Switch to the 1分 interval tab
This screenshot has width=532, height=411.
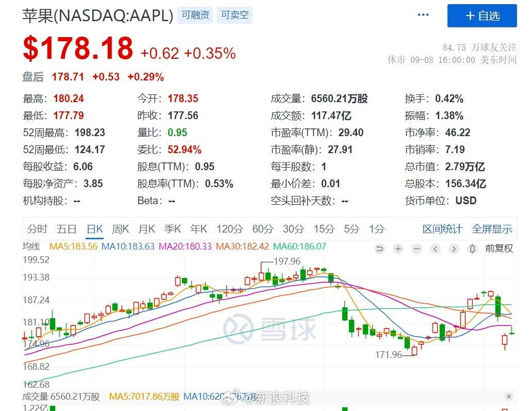[377, 229]
